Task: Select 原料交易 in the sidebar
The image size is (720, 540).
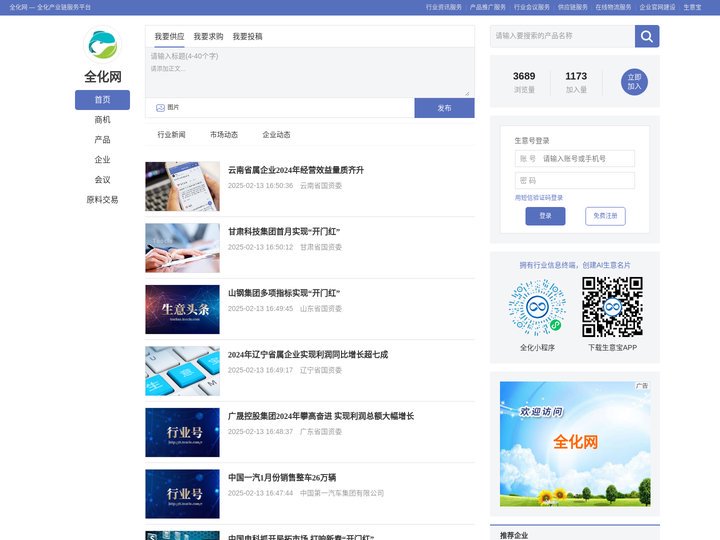Action: (102, 200)
